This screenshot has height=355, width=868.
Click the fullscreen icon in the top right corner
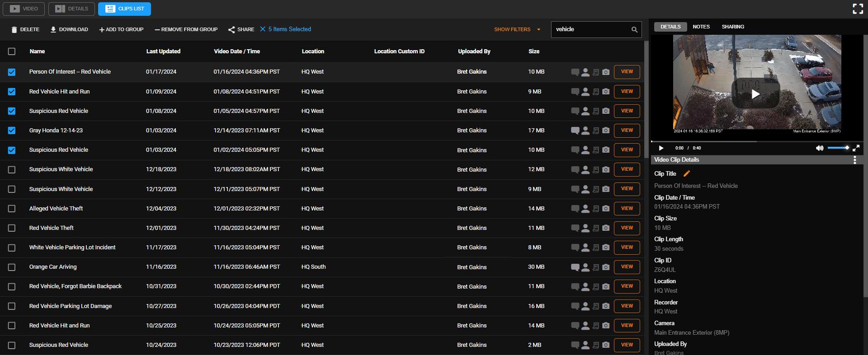point(858,9)
